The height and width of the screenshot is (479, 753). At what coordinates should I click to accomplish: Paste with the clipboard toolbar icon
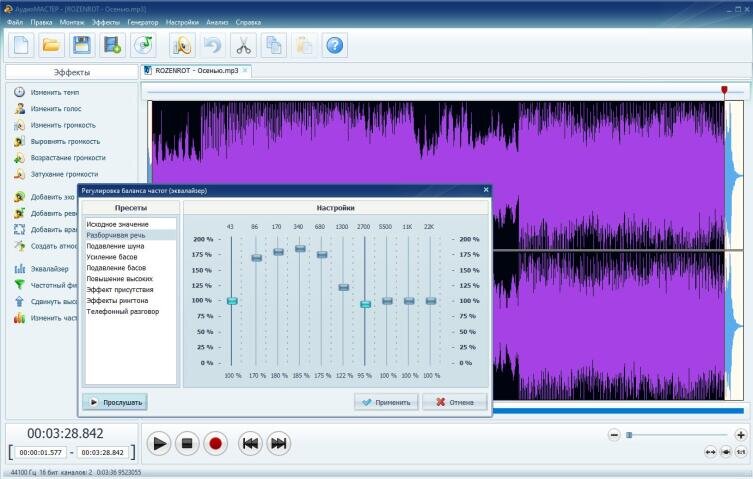[x=304, y=46]
